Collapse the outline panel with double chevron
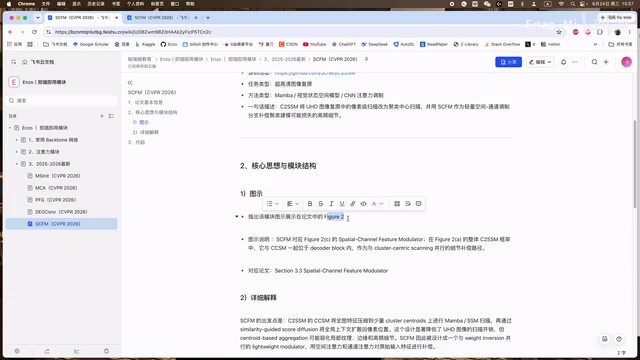The height and width of the screenshot is (360, 640). 130,82
